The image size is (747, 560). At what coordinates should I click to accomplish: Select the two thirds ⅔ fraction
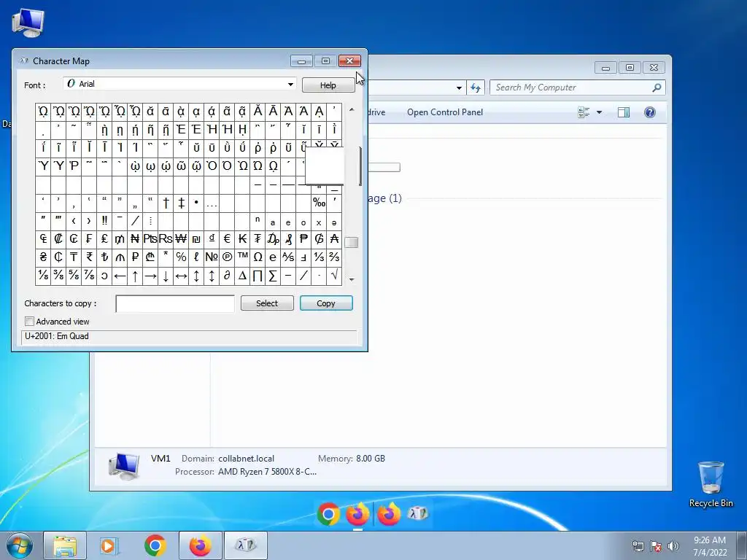[x=334, y=257]
